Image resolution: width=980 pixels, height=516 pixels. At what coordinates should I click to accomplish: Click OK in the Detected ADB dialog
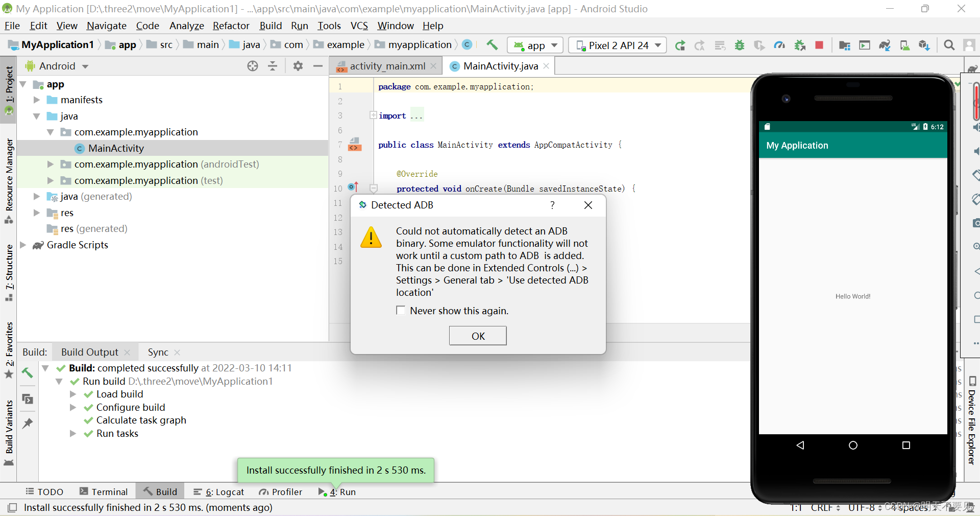tap(478, 336)
